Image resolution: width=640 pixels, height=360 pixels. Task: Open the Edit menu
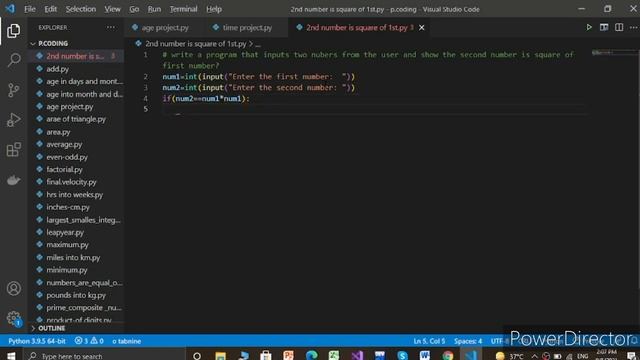click(x=51, y=9)
